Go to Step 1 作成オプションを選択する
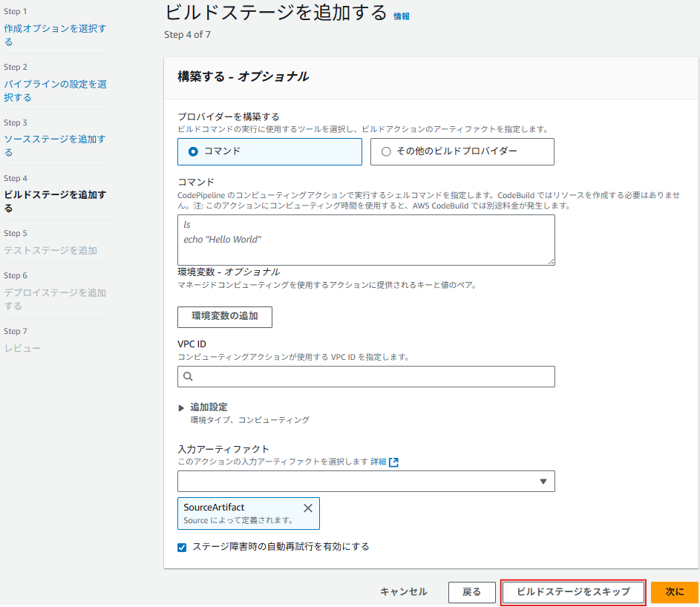 [56, 35]
